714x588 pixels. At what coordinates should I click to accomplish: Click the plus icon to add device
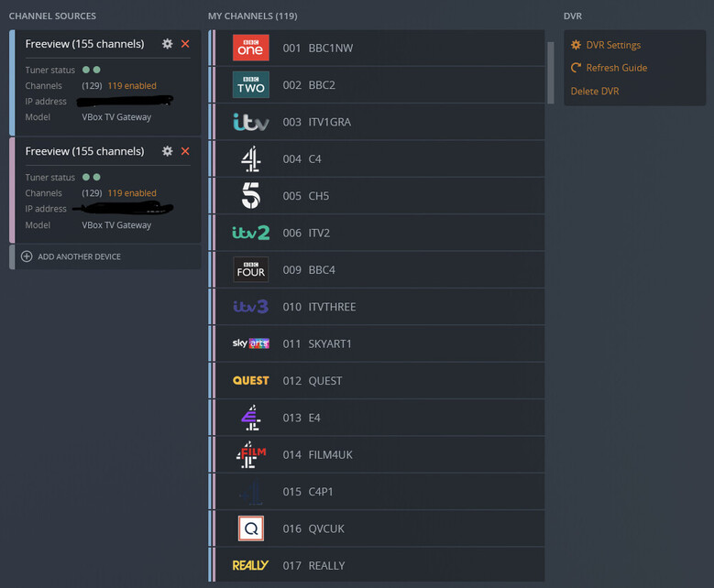[27, 256]
